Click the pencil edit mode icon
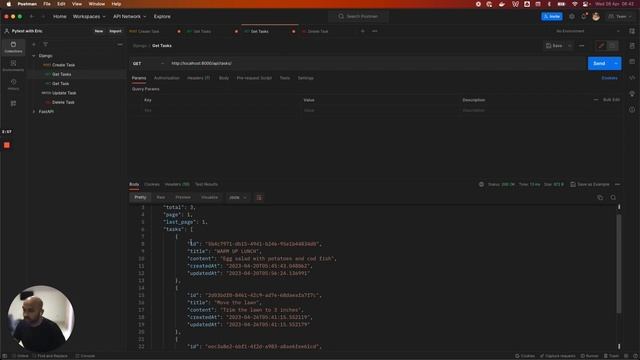 click(x=601, y=46)
